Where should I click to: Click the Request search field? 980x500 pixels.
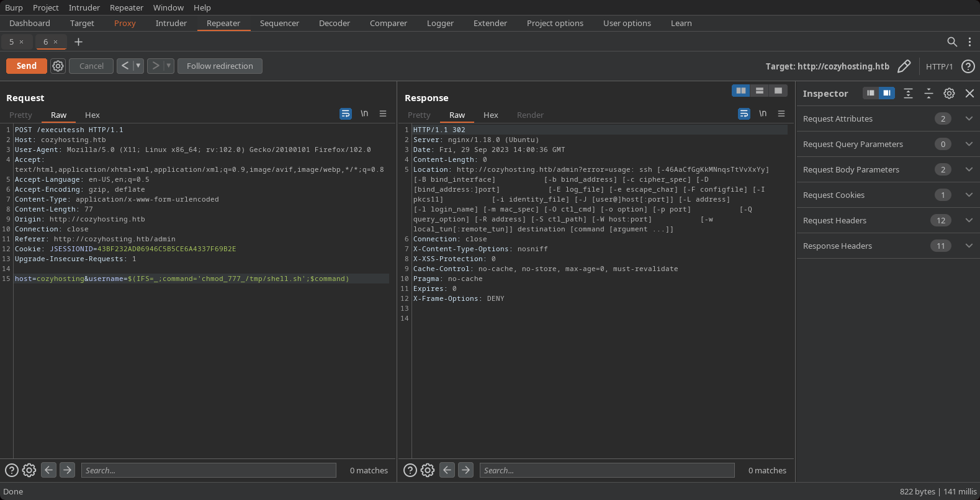click(209, 470)
